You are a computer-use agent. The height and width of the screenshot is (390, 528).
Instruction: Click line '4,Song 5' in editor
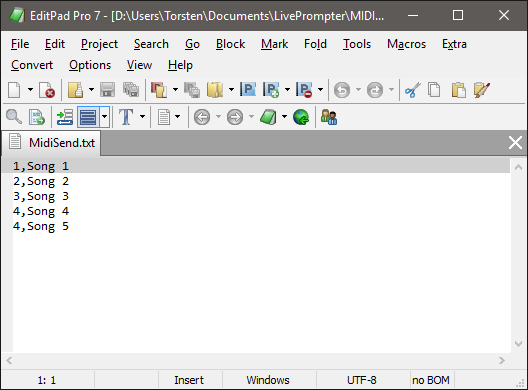41,226
